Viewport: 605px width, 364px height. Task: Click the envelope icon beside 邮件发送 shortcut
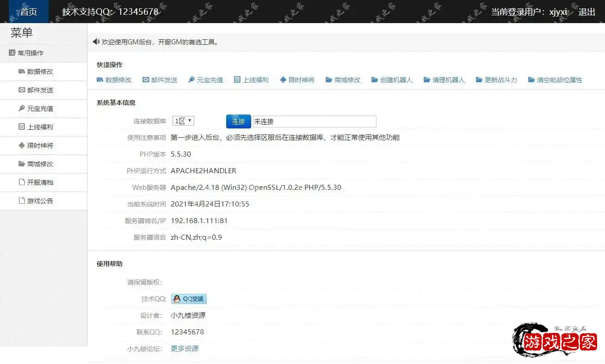(x=146, y=80)
